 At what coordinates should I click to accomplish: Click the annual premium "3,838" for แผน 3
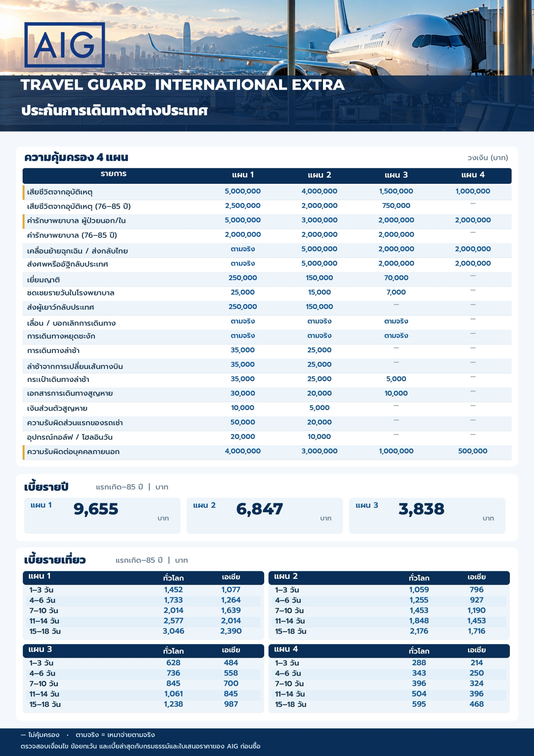pos(421,509)
